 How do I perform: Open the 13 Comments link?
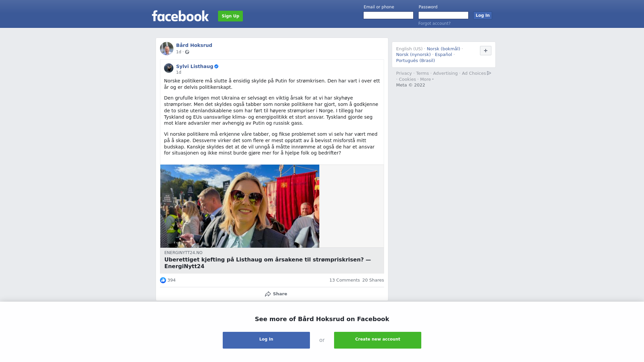pyautogui.click(x=344, y=280)
